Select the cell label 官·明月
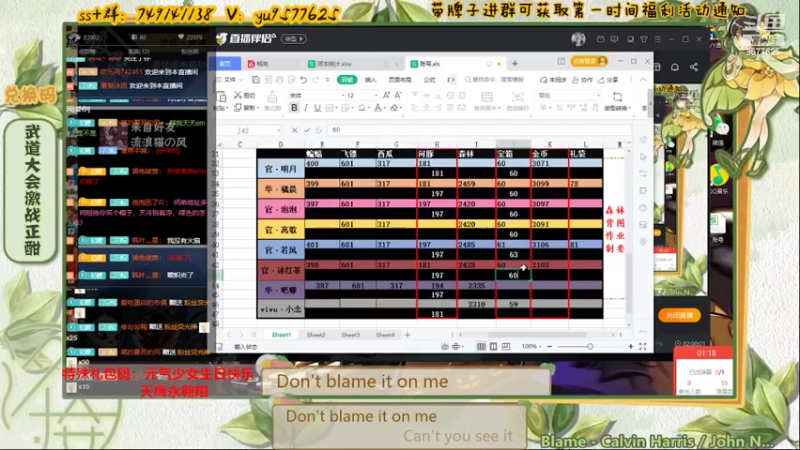Viewport: 800px width, 450px height. point(281,169)
